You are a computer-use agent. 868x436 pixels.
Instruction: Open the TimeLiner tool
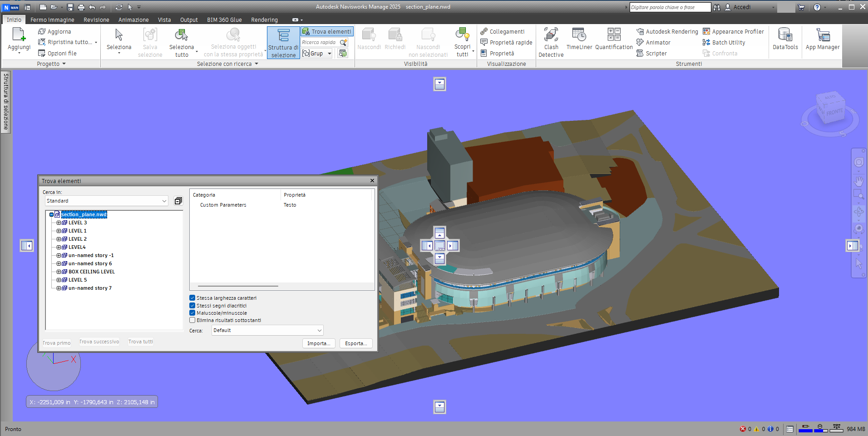click(579, 39)
